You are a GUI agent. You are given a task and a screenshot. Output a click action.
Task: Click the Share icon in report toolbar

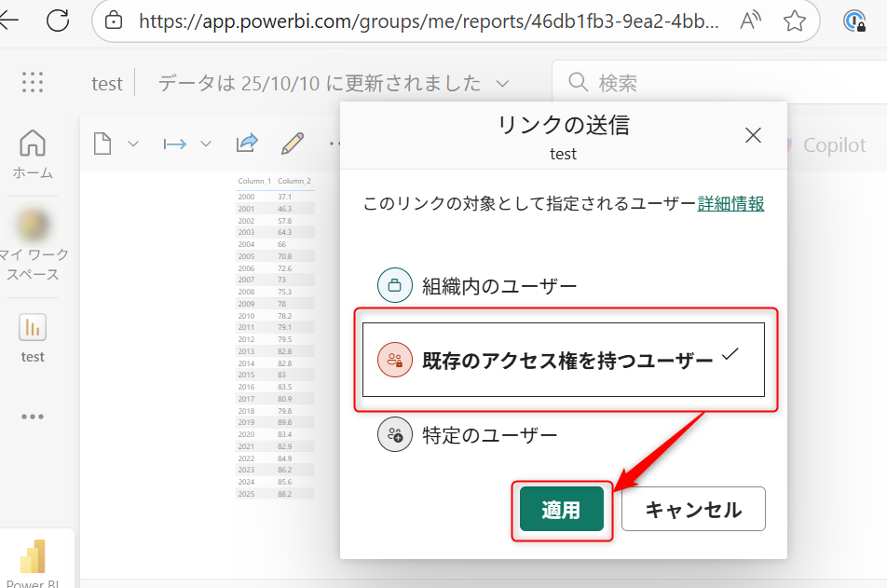247,144
